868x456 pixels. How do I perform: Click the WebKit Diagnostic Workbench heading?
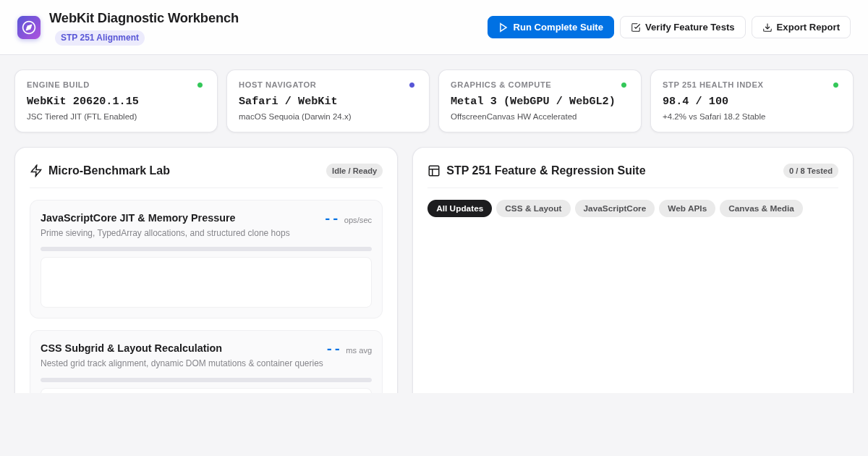click(x=144, y=18)
